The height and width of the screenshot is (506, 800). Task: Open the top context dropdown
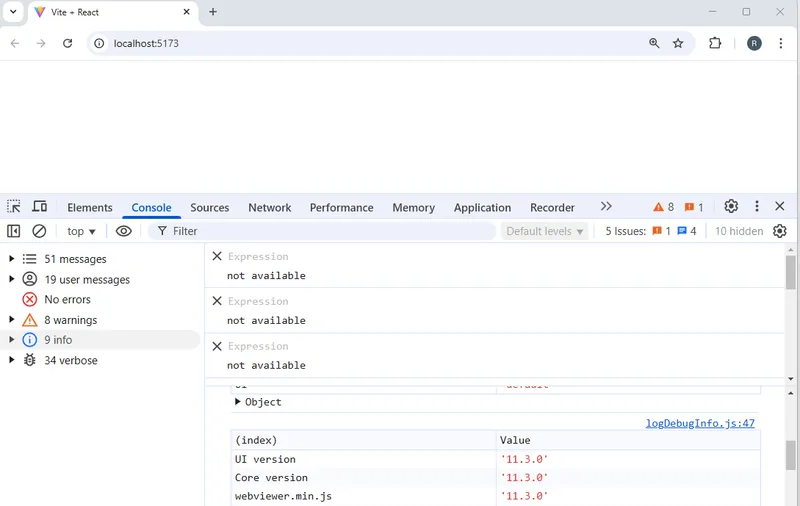(81, 231)
